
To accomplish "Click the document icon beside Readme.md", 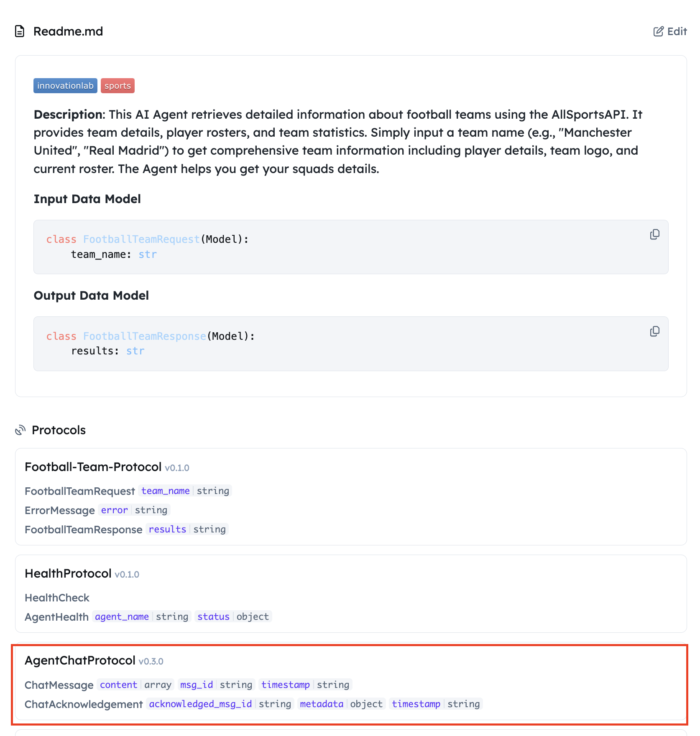I will tap(20, 31).
